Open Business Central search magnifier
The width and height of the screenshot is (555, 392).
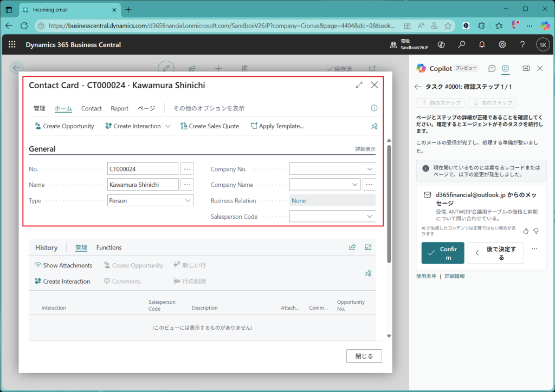point(462,44)
